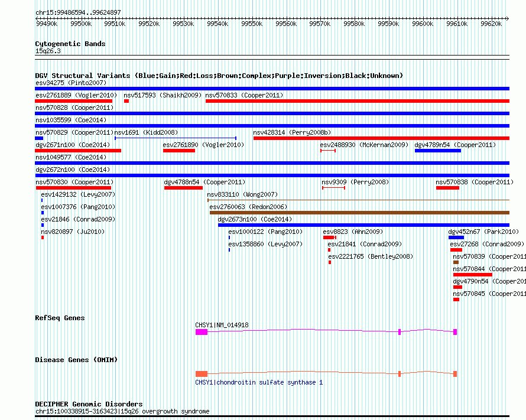This screenshot has height=420, width=526.
Task: Select the nsv9309 (Perry2008) variant
Action: click(334, 188)
